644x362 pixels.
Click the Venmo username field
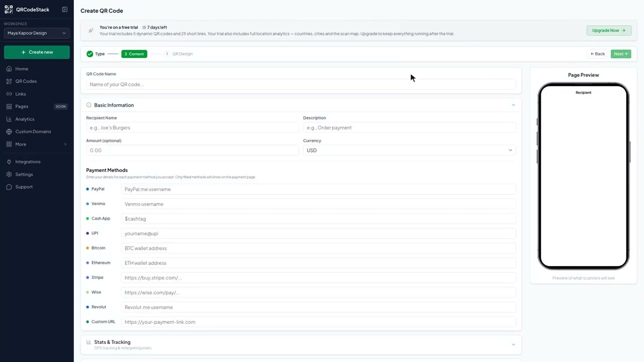coord(318,204)
